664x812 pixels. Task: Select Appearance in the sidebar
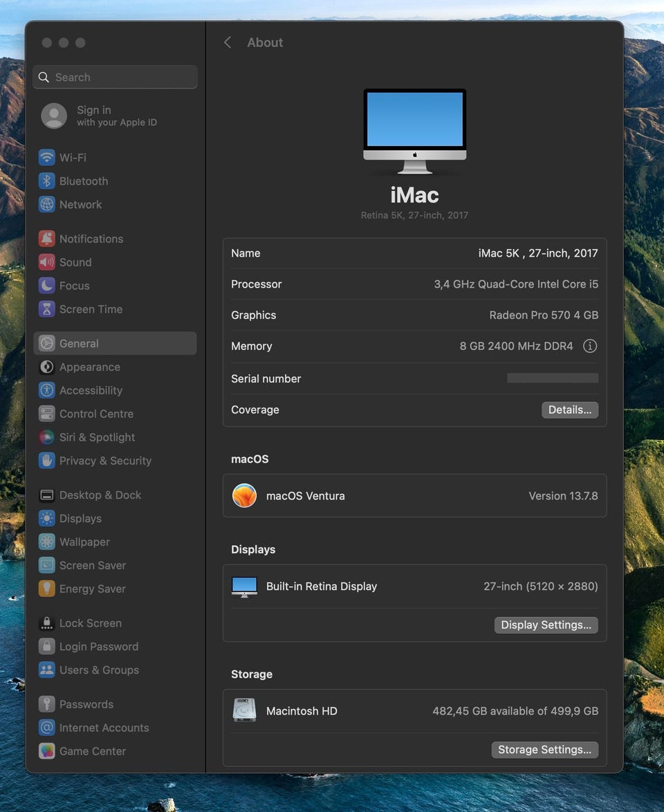click(90, 367)
